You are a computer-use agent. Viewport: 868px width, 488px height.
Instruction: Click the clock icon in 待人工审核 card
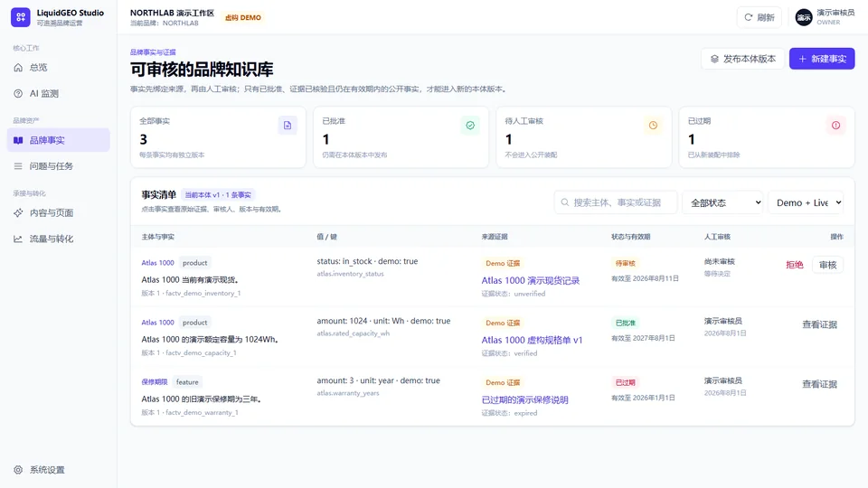point(653,126)
